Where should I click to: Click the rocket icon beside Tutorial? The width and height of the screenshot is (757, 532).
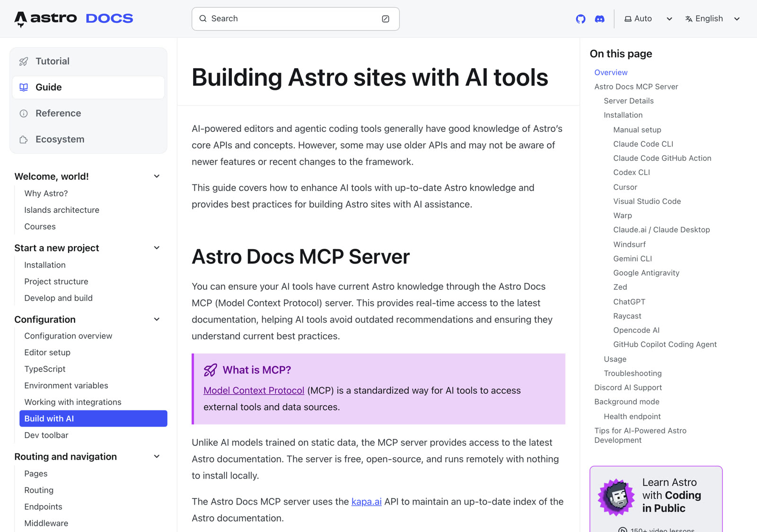(24, 61)
